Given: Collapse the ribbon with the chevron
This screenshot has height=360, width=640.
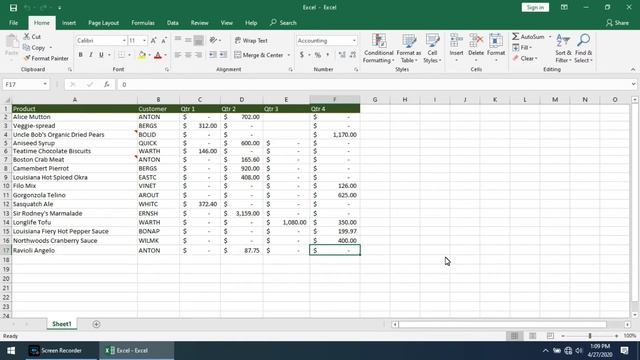Looking at the screenshot, I should coord(633,69).
